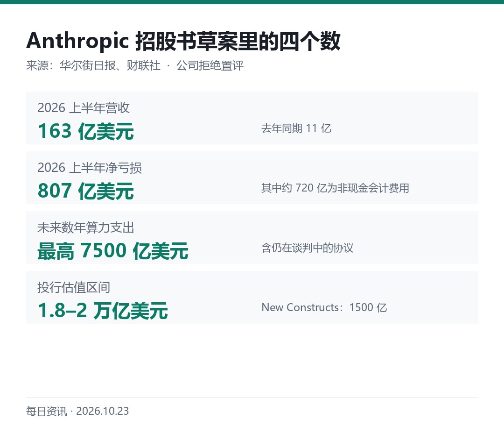Click the footer "每日资讯 · 2026.10.23"
The image size is (504, 426).
tap(77, 411)
